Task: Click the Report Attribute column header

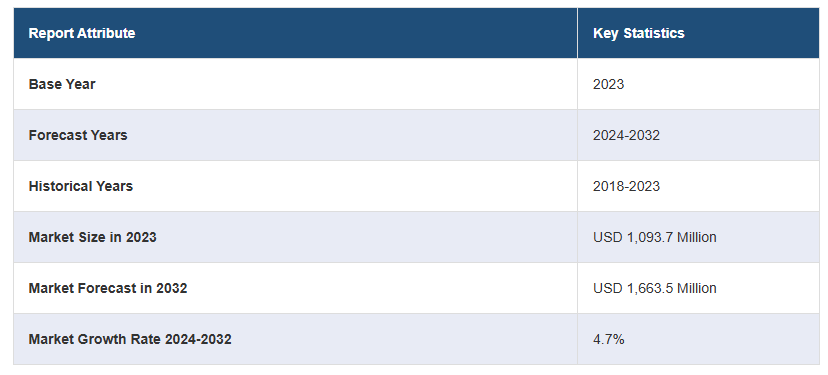Action: click(82, 33)
